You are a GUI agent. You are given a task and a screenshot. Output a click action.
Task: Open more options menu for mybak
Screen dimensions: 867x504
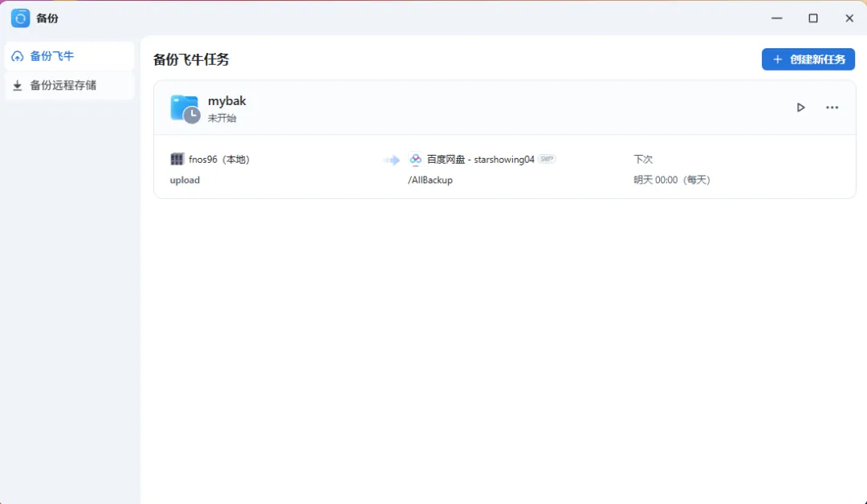click(x=832, y=108)
